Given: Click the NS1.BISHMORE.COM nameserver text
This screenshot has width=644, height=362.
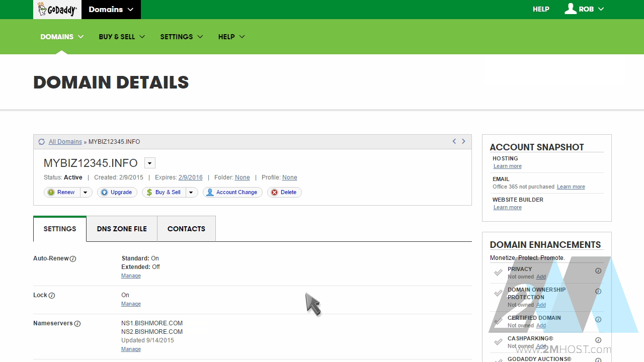Looking at the screenshot, I should tap(152, 323).
